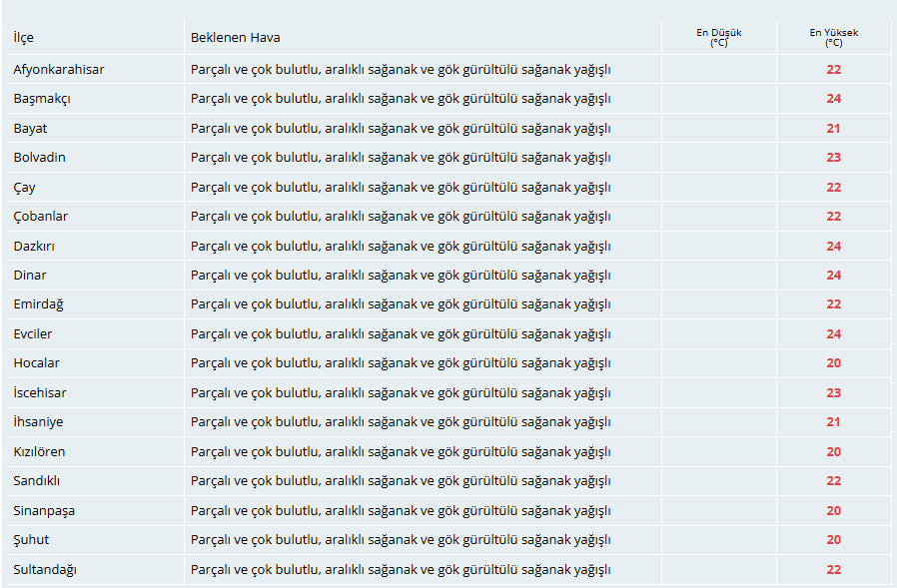This screenshot has width=897, height=588.
Task: Click the İlçe column header
Action: pyautogui.click(x=23, y=38)
